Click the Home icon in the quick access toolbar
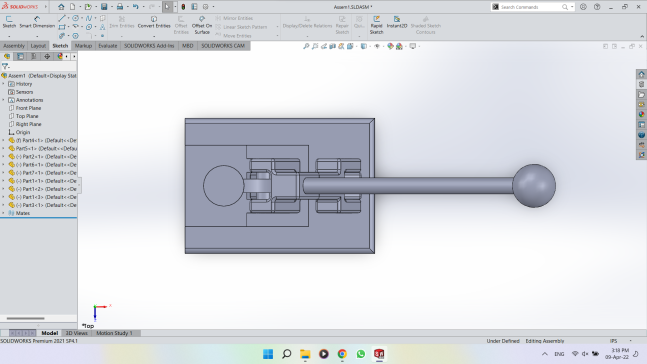Image resolution: width=647 pixels, height=364 pixels. pyautogui.click(x=61, y=7)
